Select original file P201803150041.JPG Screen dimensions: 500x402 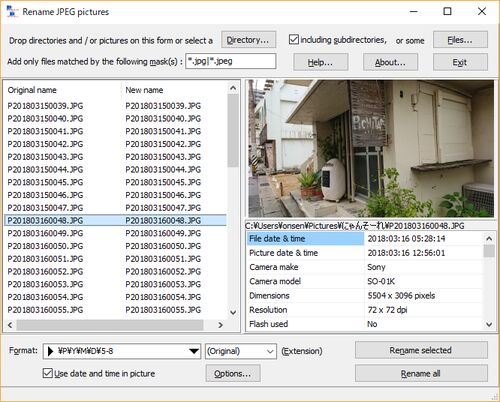click(x=45, y=131)
